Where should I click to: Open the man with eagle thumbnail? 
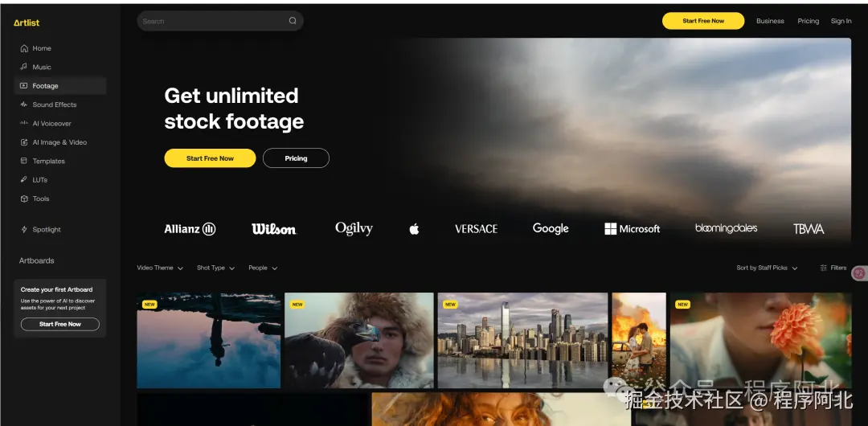coord(359,340)
